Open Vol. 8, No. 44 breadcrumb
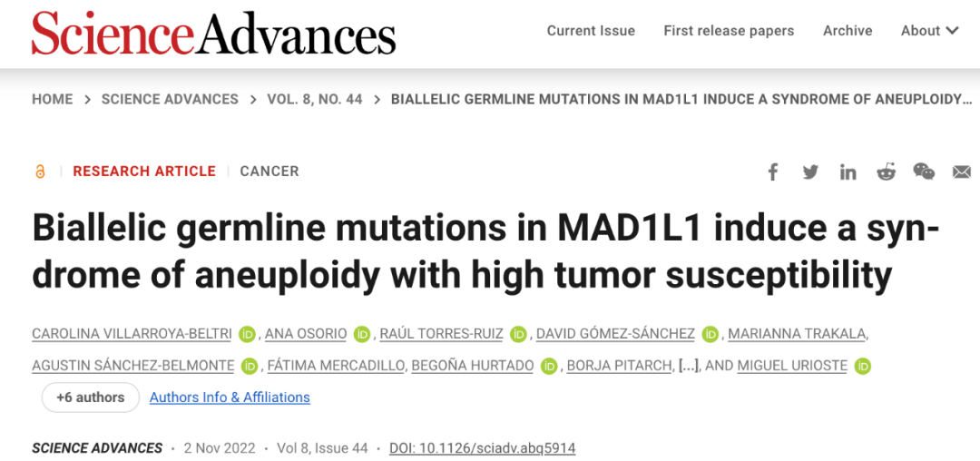 [x=315, y=99]
